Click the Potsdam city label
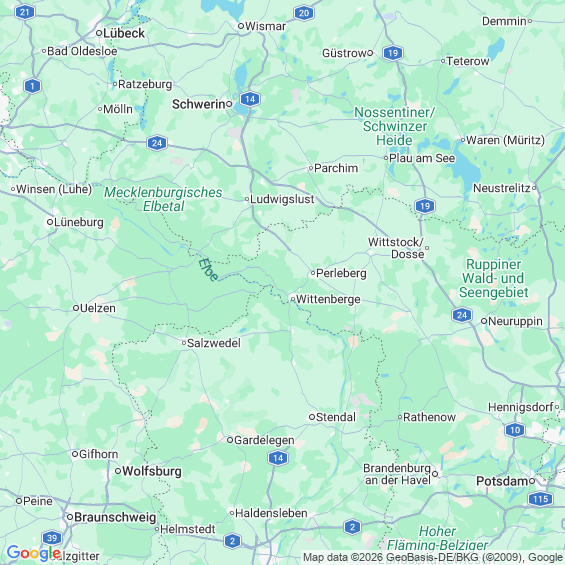Screen dimensions: 565x565 (502, 481)
